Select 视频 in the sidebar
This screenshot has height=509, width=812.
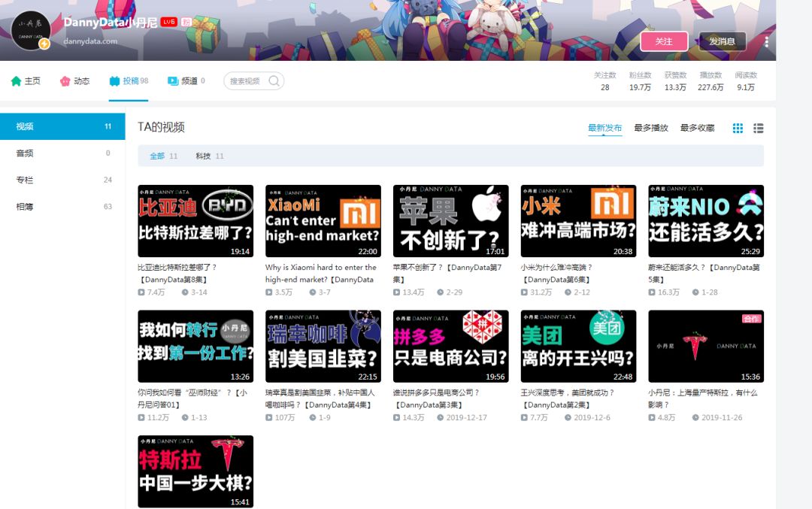(62, 126)
